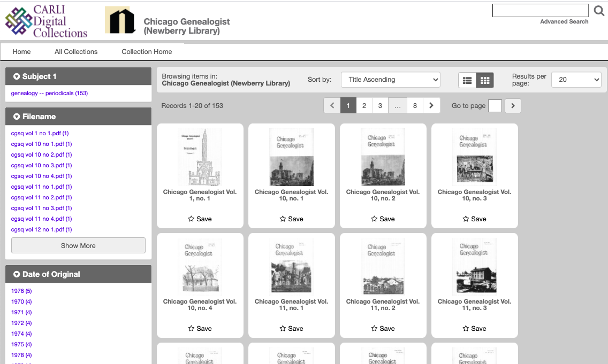This screenshot has width=608, height=364.
Task: Click the Chicago Genealogist (Newberry Library) header title
Action: pyautogui.click(x=186, y=26)
